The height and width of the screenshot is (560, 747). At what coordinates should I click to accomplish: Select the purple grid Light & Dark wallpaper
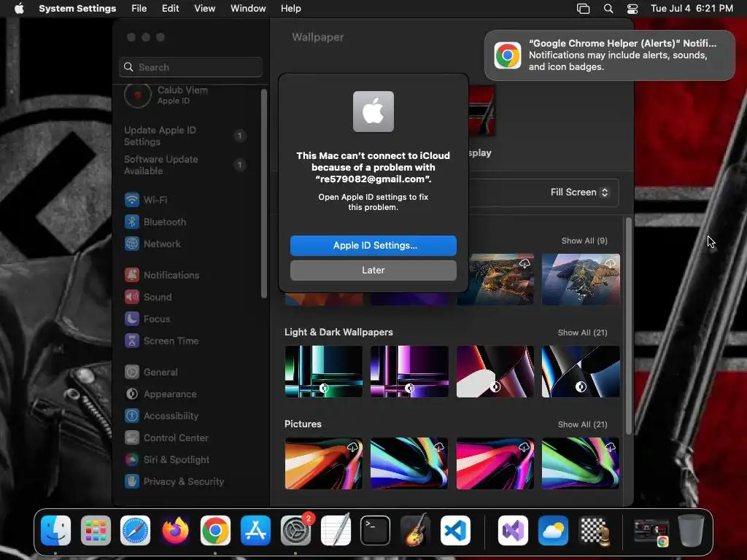pos(409,371)
